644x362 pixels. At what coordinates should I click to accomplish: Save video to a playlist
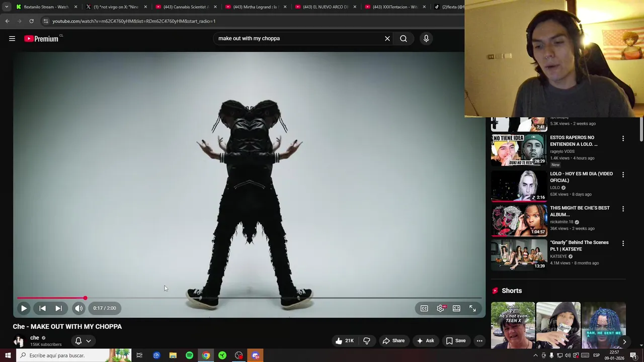pos(456,341)
